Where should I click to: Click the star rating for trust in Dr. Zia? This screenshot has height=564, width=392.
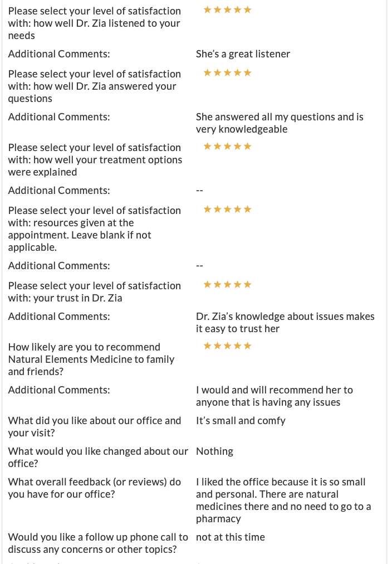coord(227,285)
